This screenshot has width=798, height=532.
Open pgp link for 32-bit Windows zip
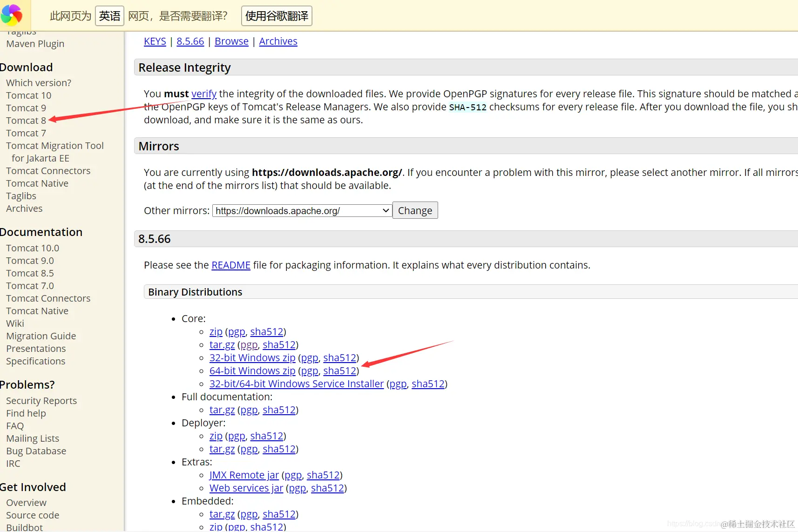coord(310,358)
